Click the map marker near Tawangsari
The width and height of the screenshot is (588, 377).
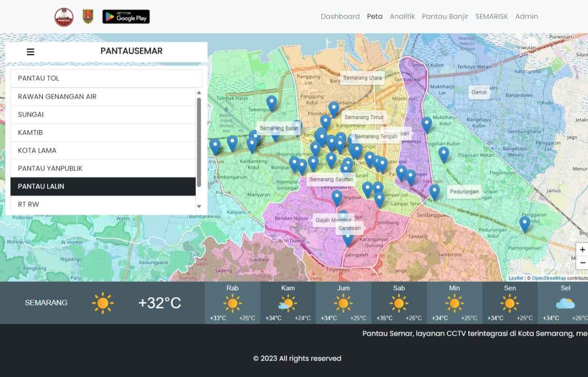pos(272,102)
